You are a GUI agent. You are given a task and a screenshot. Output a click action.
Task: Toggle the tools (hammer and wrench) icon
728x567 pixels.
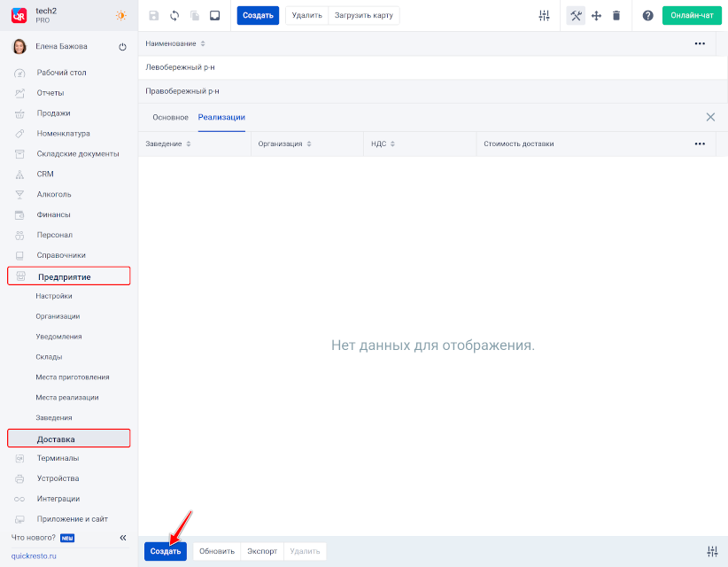576,16
